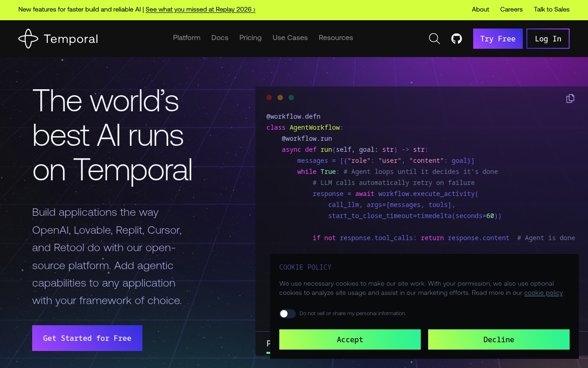The height and width of the screenshot is (368, 588).
Task: Accept the cookie policy
Action: point(350,339)
